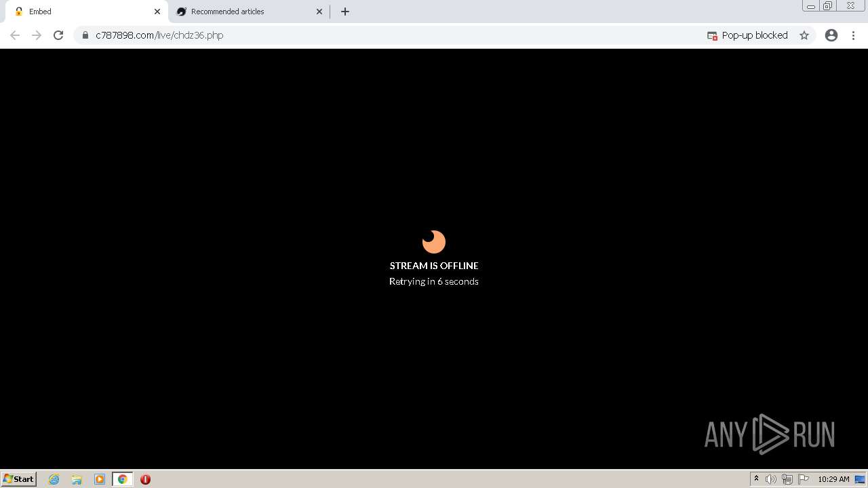Screen dimensions: 868x488
Task: Go back to the previous page
Action: click(15, 35)
